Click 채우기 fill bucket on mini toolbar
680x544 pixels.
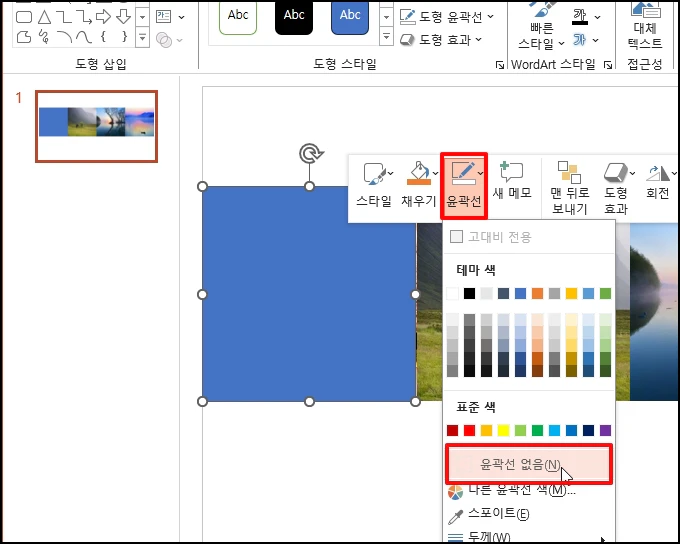pos(419,185)
